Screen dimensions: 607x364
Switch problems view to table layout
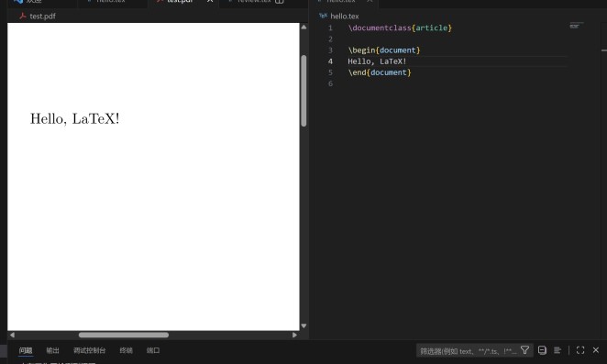(557, 350)
